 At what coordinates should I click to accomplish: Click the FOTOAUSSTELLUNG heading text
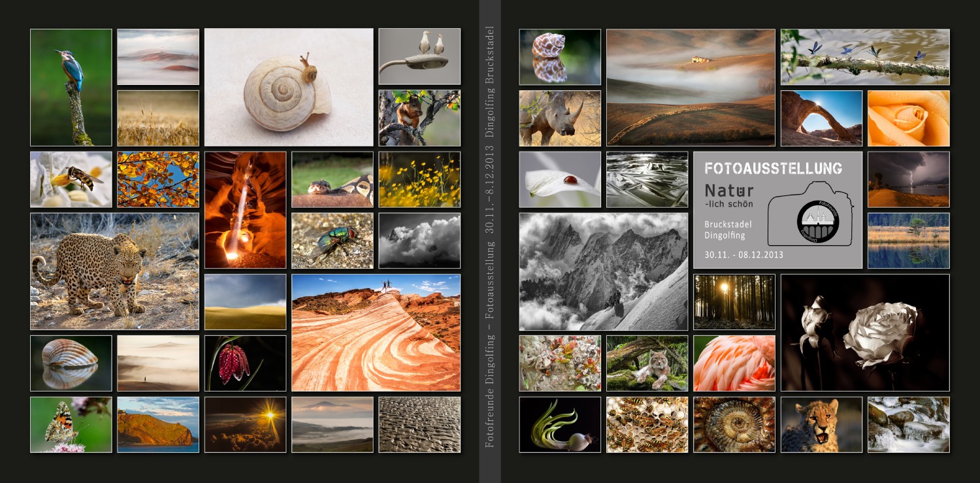pyautogui.click(x=772, y=169)
